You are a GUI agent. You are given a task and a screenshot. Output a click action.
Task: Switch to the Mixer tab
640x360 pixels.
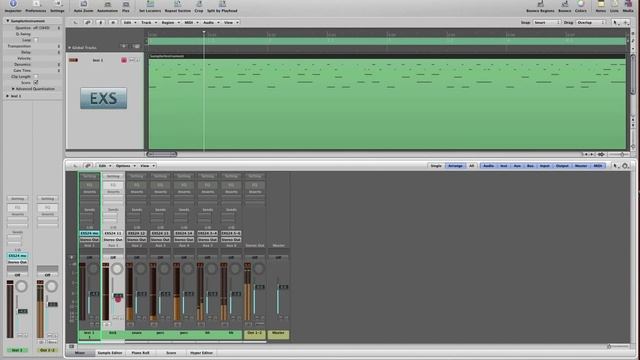(80, 353)
